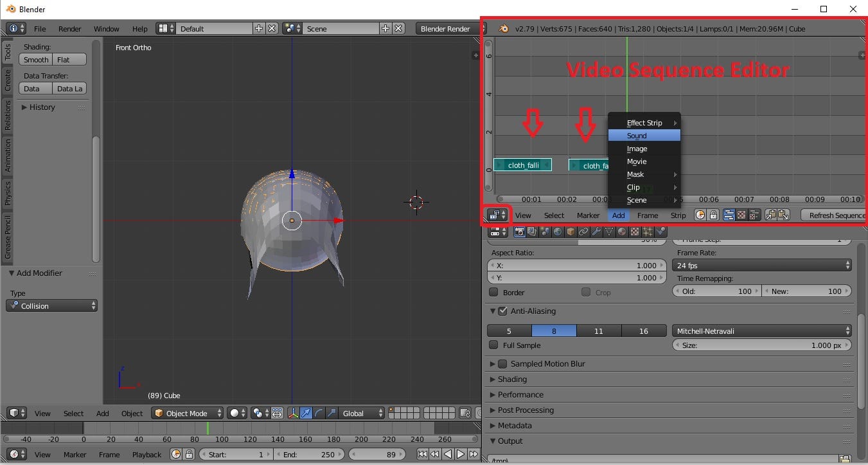
Task: Enable the Sampled Motion Blur checkbox
Action: (502, 363)
